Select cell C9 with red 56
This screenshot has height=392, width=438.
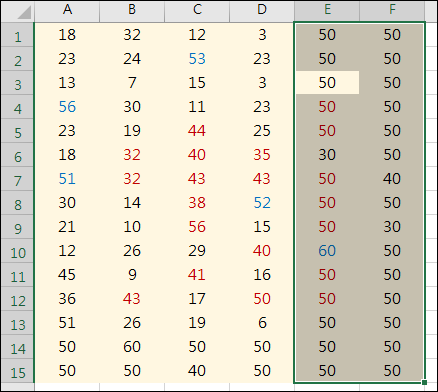[x=197, y=227]
